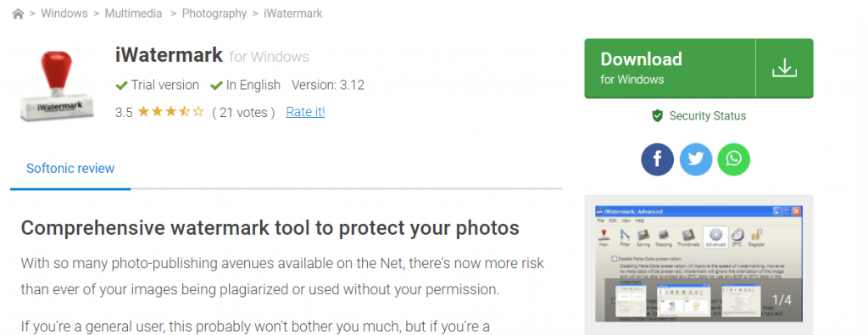Click the Security Status shield icon
Image resolution: width=868 pixels, height=335 pixels.
[x=657, y=115]
